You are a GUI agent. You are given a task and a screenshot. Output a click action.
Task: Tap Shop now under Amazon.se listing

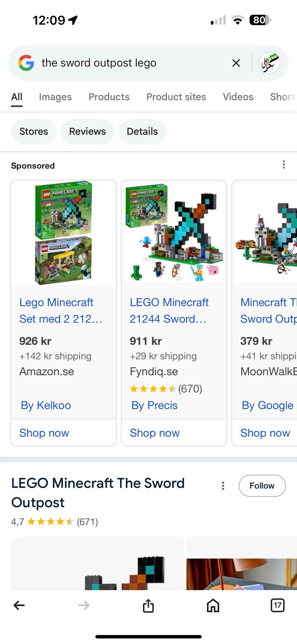[x=44, y=433]
